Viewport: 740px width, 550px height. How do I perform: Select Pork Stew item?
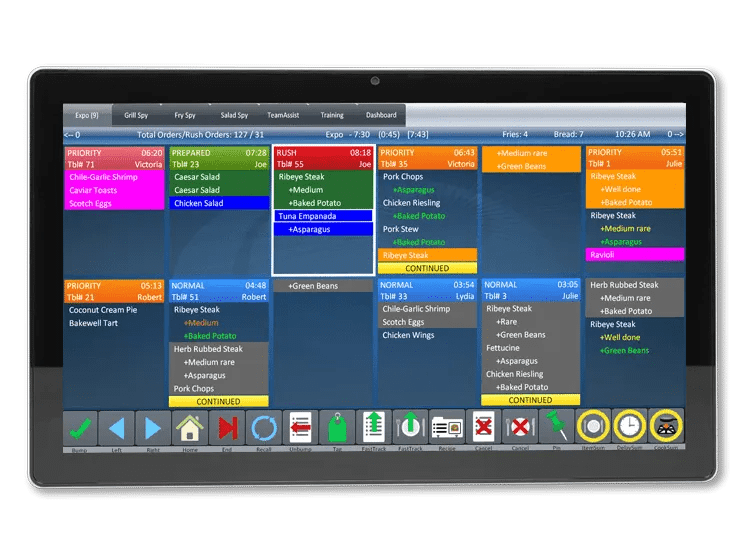428,229
